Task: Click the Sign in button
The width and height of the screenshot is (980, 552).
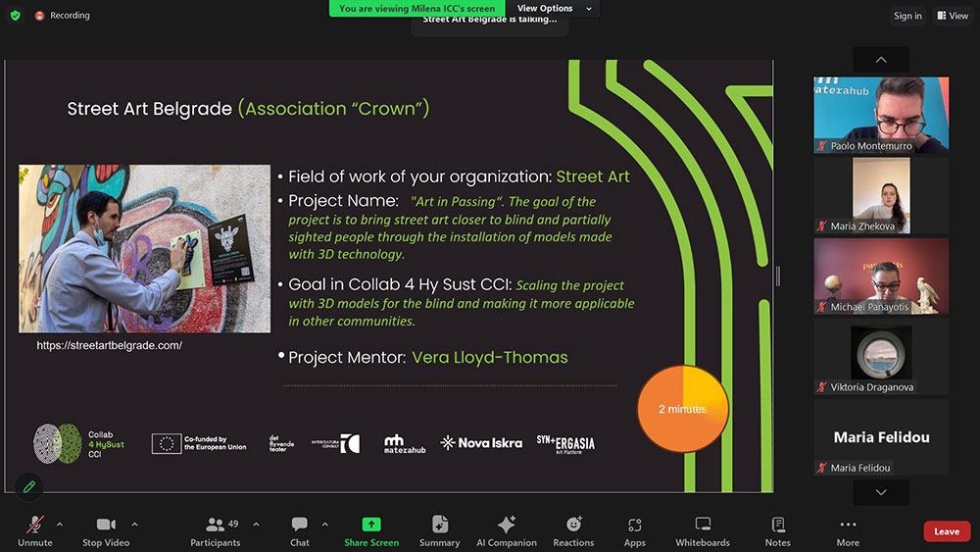Action: (x=907, y=16)
